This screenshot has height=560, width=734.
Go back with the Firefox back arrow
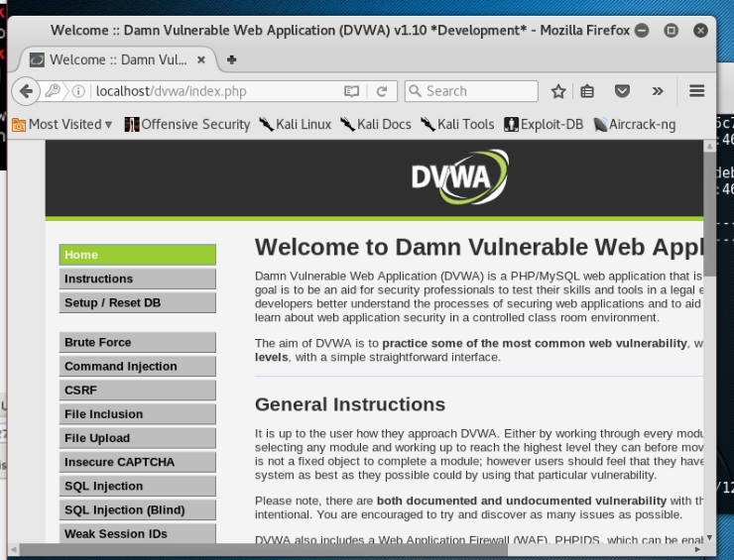(x=26, y=91)
